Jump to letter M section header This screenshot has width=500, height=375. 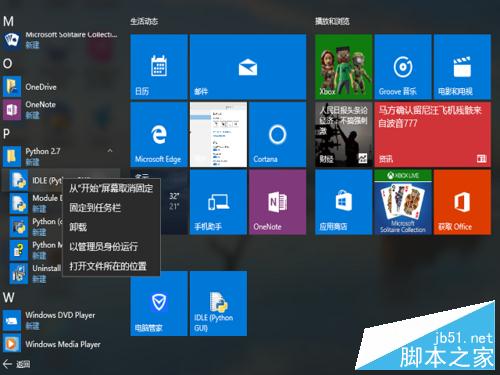tap(8, 22)
